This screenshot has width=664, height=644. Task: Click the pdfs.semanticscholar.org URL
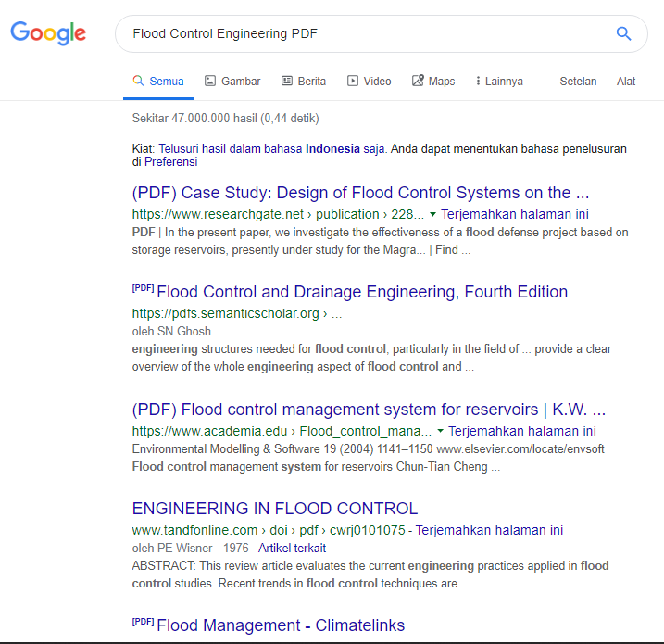237,313
